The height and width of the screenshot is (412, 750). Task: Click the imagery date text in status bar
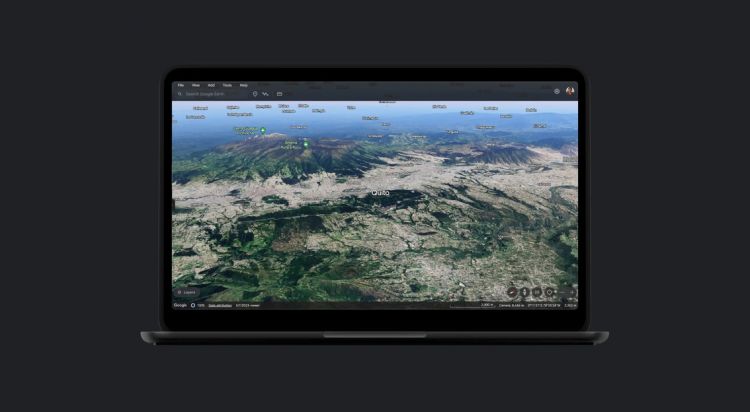point(248,305)
